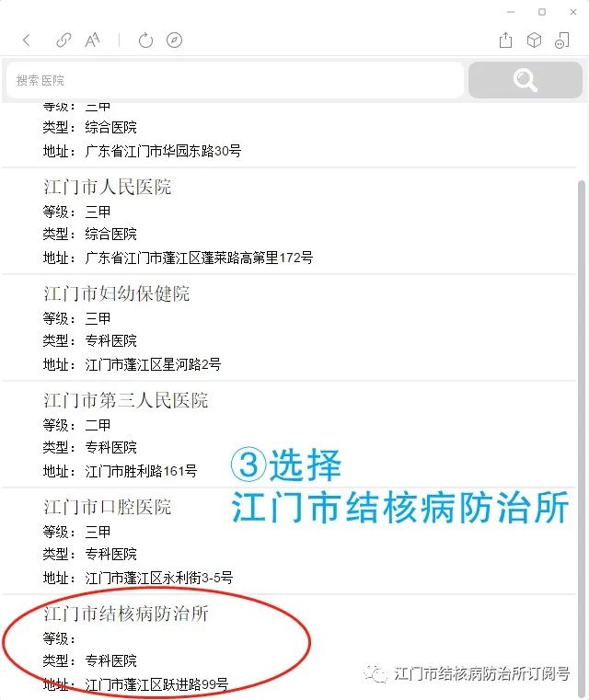This screenshot has height=700, width=589.
Task: Click the cube icon in the toolbar
Action: coord(534,40)
